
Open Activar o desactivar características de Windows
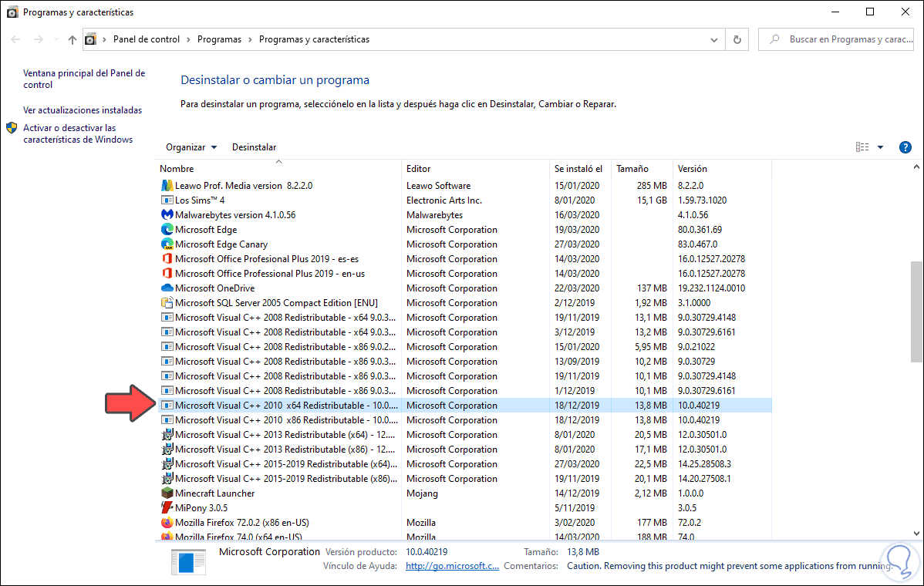click(77, 133)
